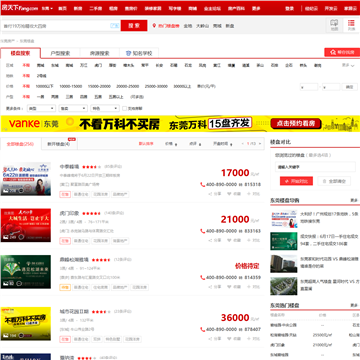The image size is (360, 360).
Task: Click the minimum price input box
Action: [309, 87]
